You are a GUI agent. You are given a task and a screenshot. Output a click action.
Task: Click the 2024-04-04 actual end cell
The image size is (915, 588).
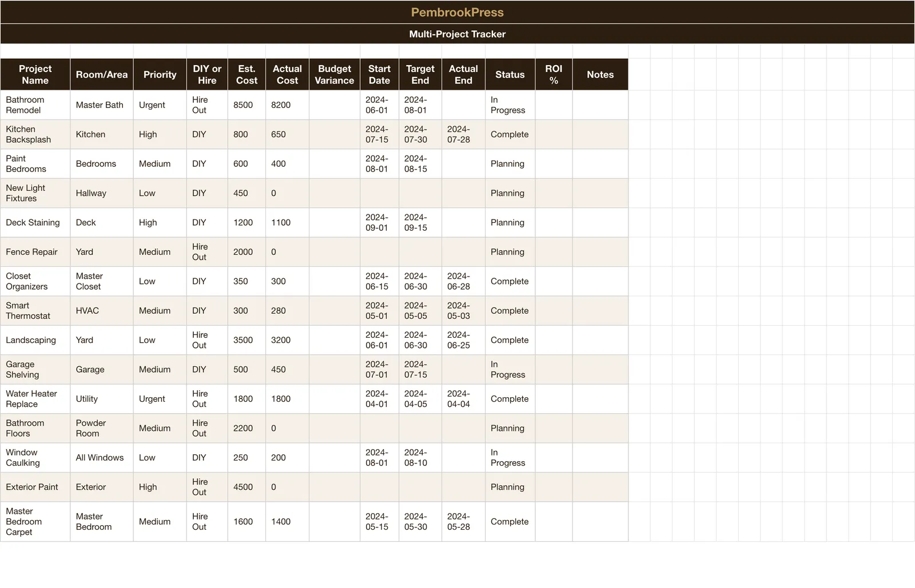click(x=463, y=399)
